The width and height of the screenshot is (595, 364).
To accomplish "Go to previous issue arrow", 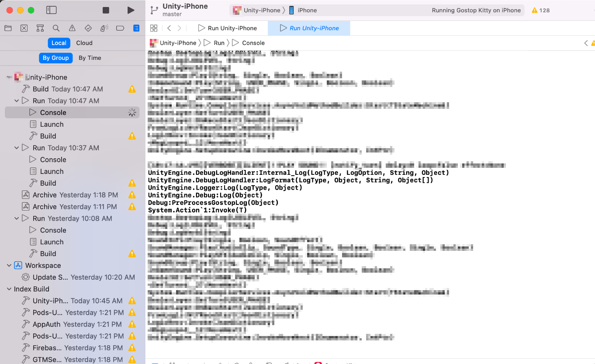I will (x=586, y=43).
